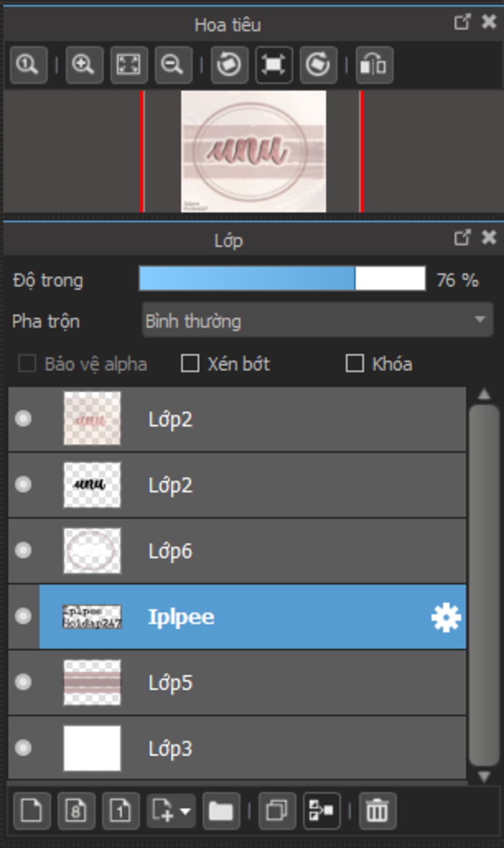Duplicate the current layer
504x848 pixels.
[x=277, y=810]
